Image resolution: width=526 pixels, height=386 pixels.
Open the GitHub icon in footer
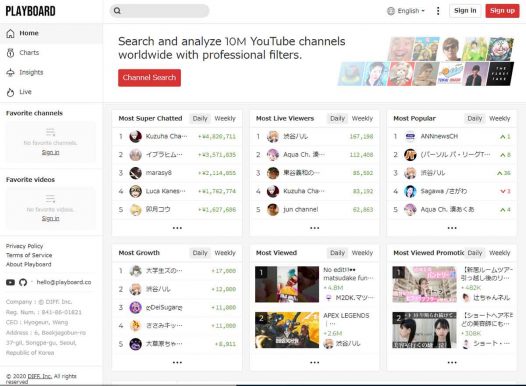click(x=23, y=282)
